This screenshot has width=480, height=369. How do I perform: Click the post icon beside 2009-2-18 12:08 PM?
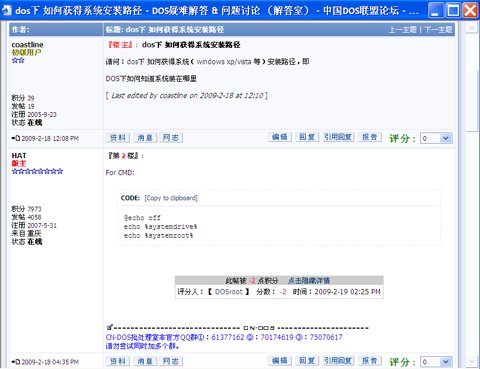coord(16,138)
